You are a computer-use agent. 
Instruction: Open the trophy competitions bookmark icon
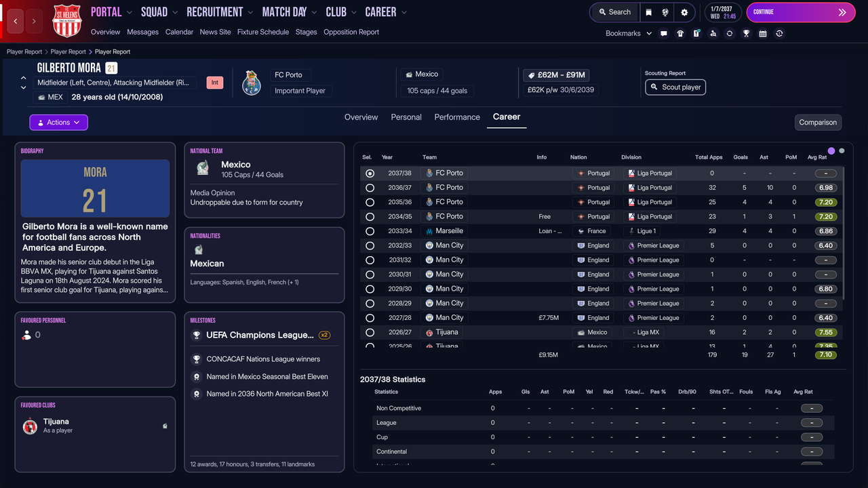tap(746, 33)
